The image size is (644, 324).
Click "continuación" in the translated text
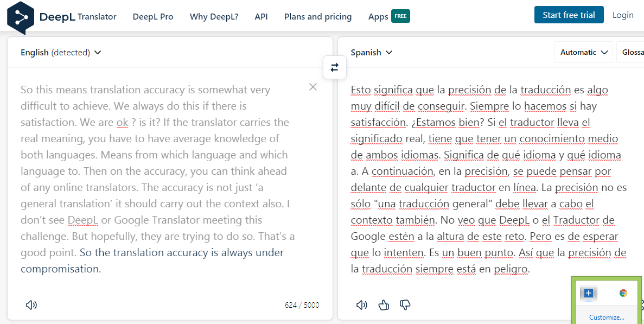point(403,171)
